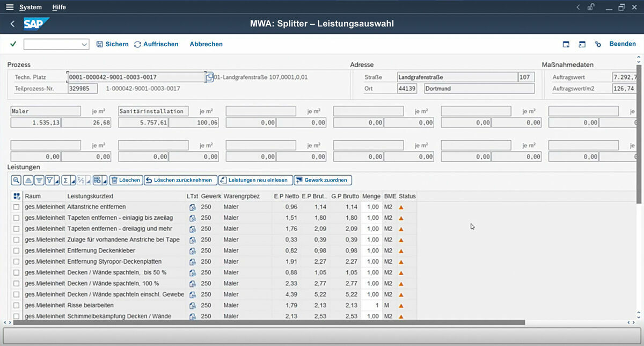Click SAP back arrow in header

(x=13, y=24)
